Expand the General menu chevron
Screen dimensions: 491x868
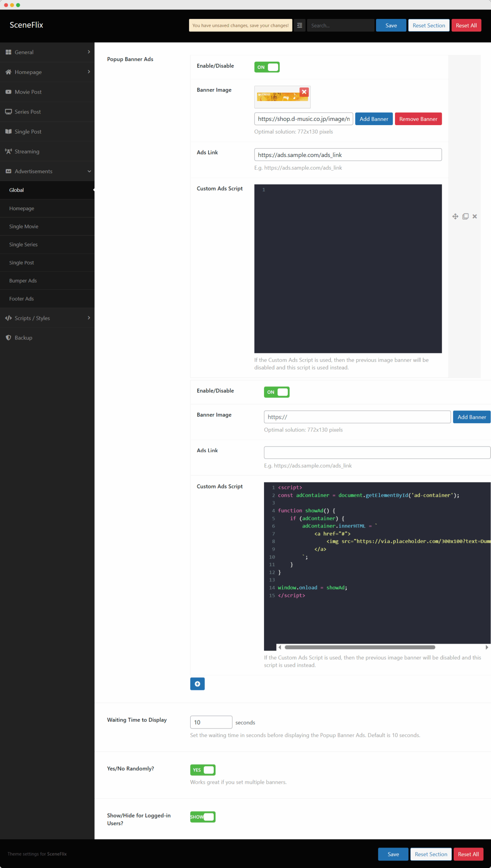(89, 52)
